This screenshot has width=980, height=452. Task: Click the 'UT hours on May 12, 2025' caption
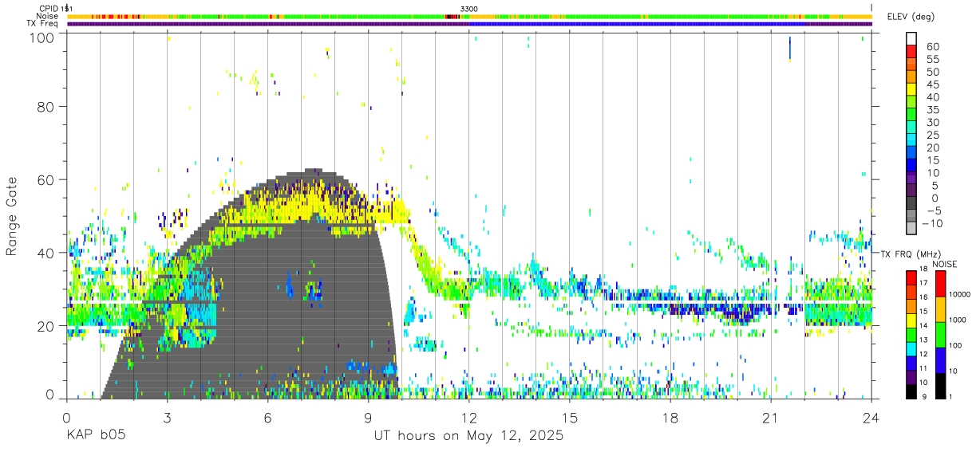click(x=469, y=436)
